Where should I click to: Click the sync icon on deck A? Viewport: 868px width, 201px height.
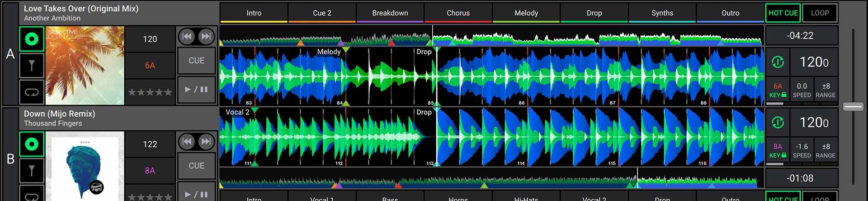[x=778, y=62]
